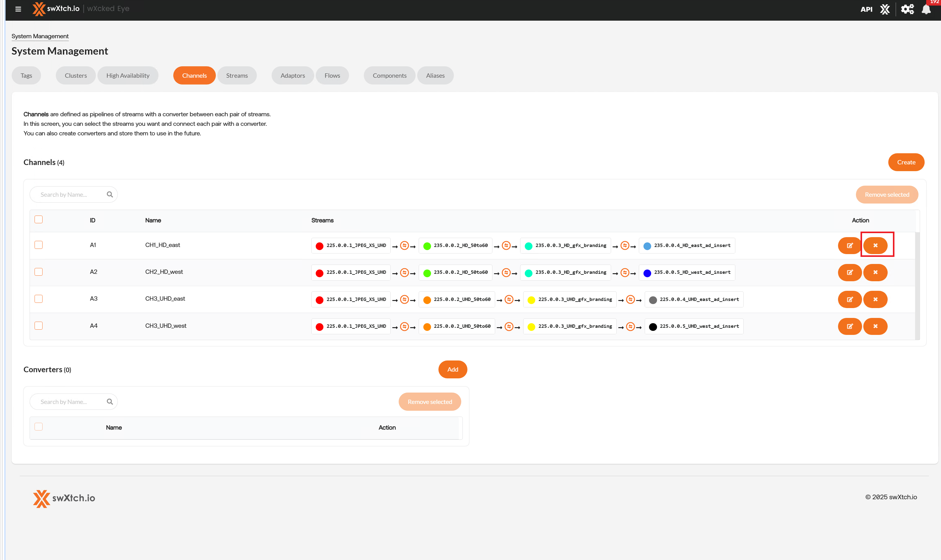The width and height of the screenshot is (941, 560).
Task: Click the swXtch X icon beside API
Action: click(x=885, y=10)
